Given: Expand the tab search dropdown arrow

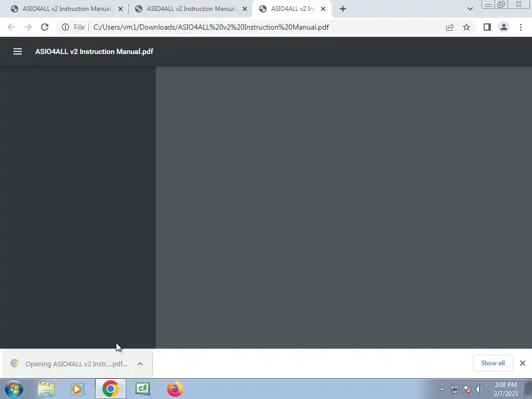Looking at the screenshot, I should [x=470, y=9].
